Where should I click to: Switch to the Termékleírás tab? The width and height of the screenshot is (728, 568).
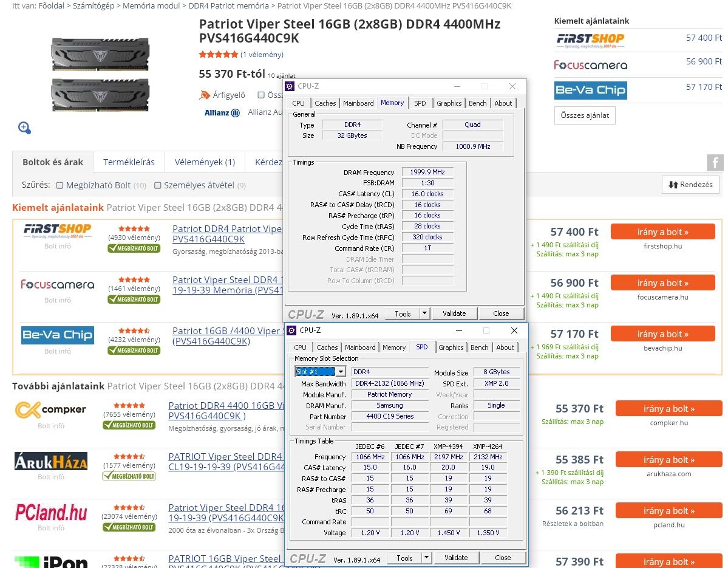click(129, 162)
